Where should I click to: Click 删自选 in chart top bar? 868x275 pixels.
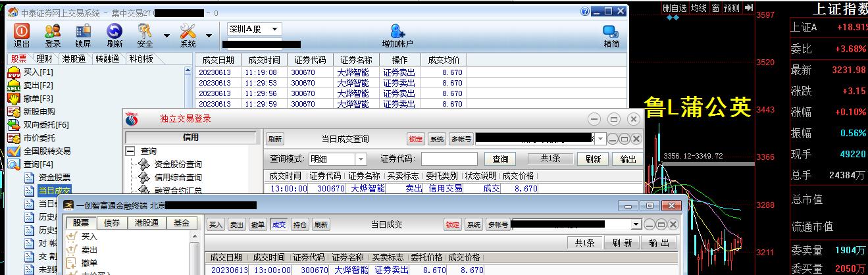(x=675, y=8)
